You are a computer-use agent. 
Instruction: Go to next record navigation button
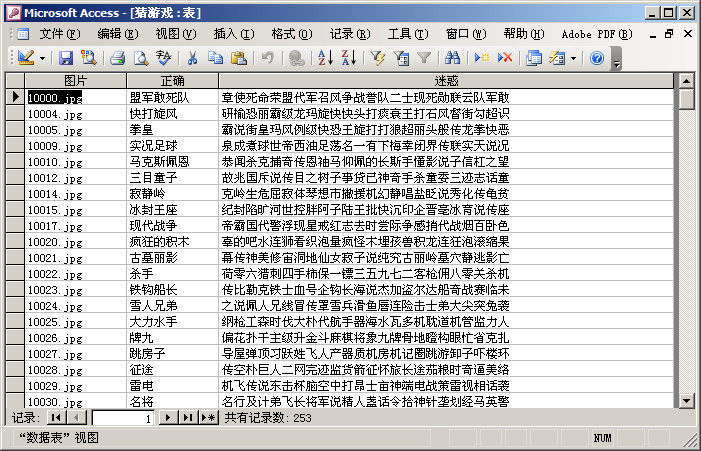click(168, 418)
